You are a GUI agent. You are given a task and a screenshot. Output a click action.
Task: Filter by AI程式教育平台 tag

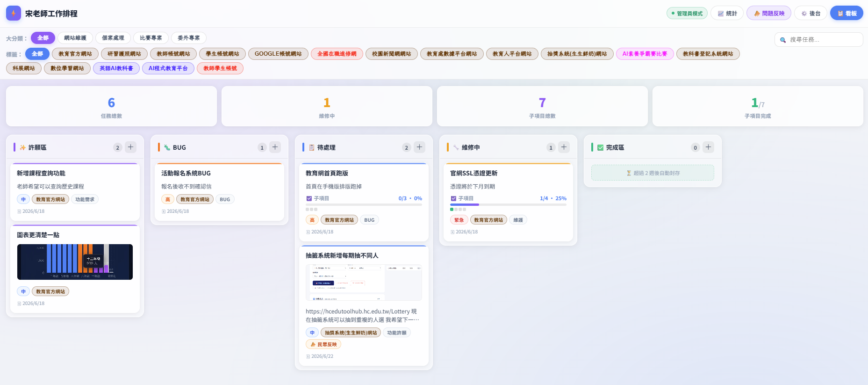(x=168, y=68)
